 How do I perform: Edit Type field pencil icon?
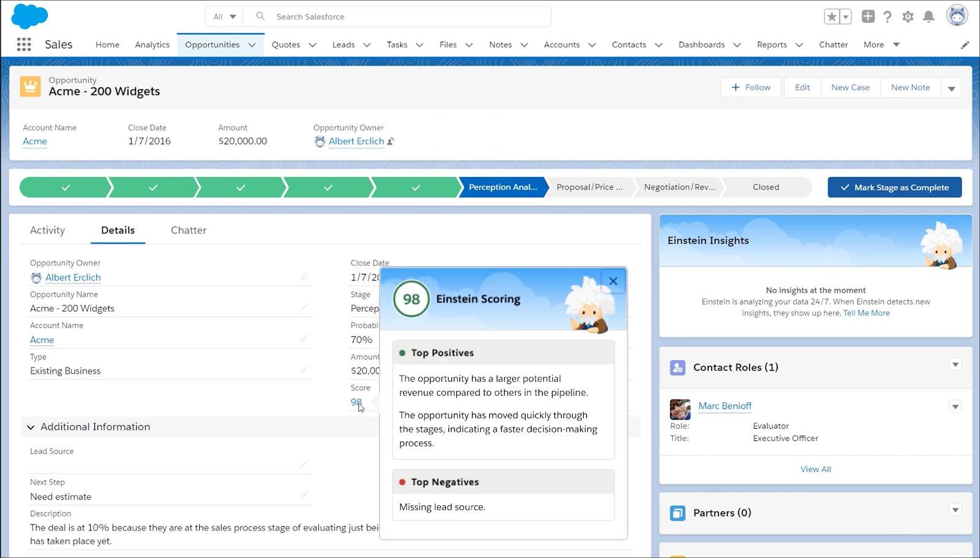click(304, 370)
